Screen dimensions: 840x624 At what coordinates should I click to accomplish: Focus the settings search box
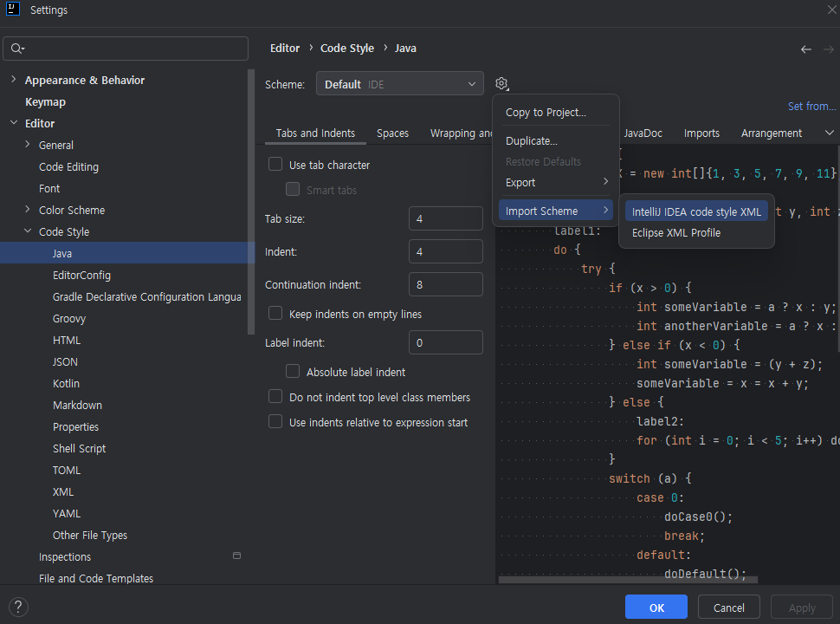[126, 49]
